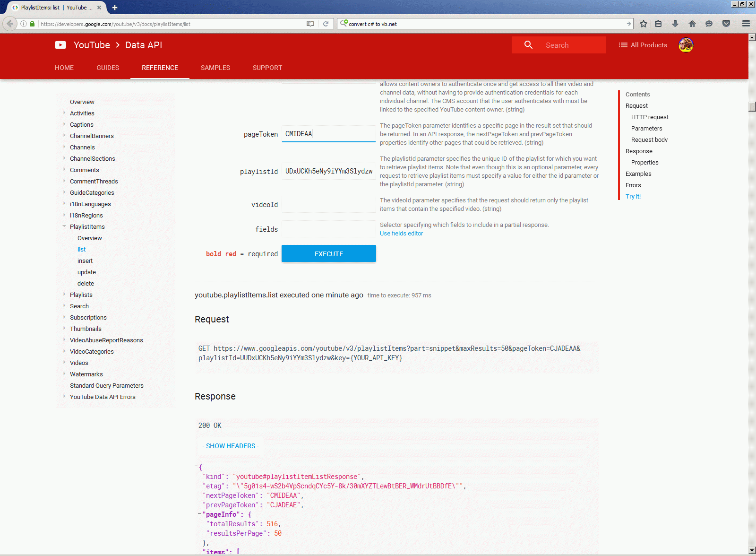Click the playlistId input field
Screen dimensions: 756x556
click(329, 171)
